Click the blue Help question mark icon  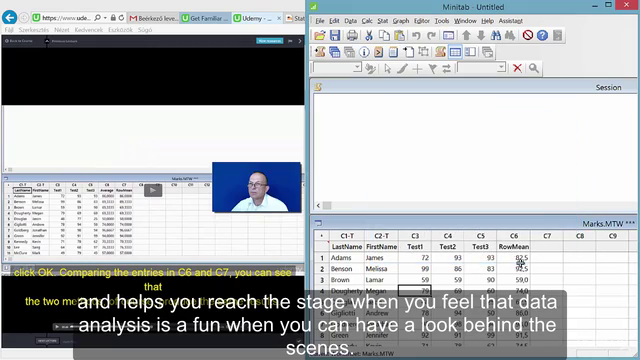pyautogui.click(x=542, y=36)
